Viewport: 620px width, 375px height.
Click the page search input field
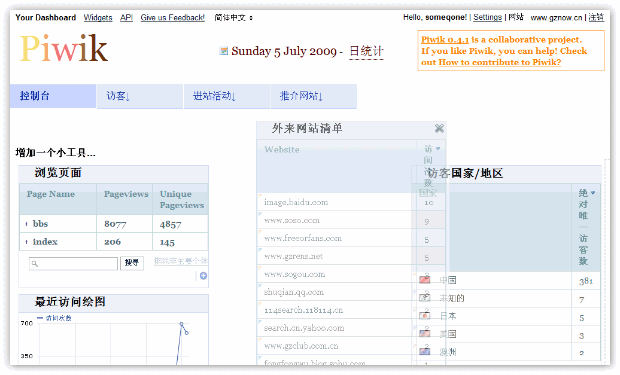[x=74, y=263]
